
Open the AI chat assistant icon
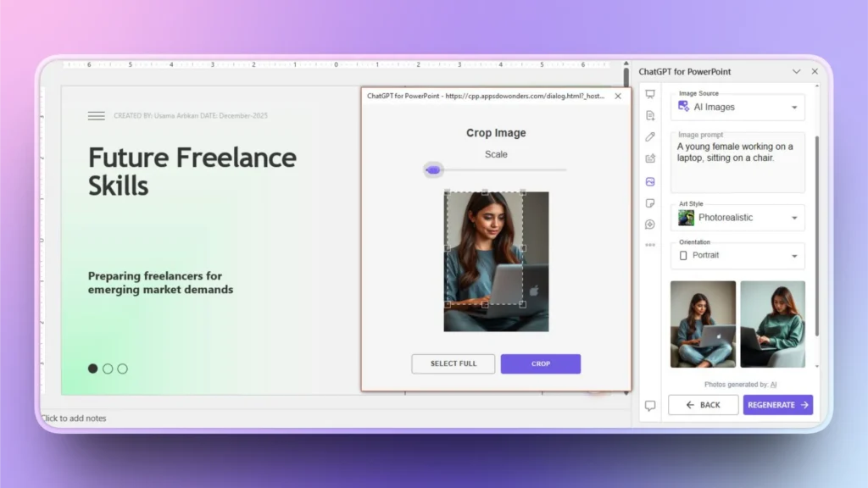[x=650, y=223]
